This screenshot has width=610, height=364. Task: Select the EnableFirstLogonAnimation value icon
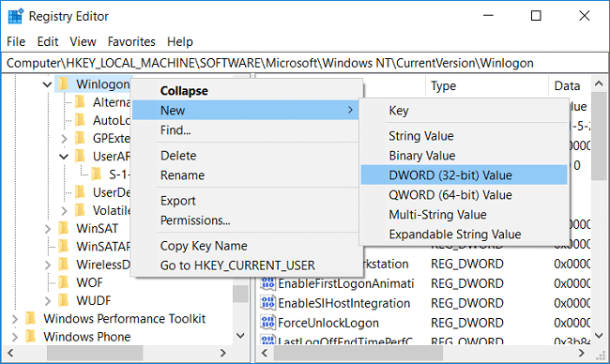point(267,283)
